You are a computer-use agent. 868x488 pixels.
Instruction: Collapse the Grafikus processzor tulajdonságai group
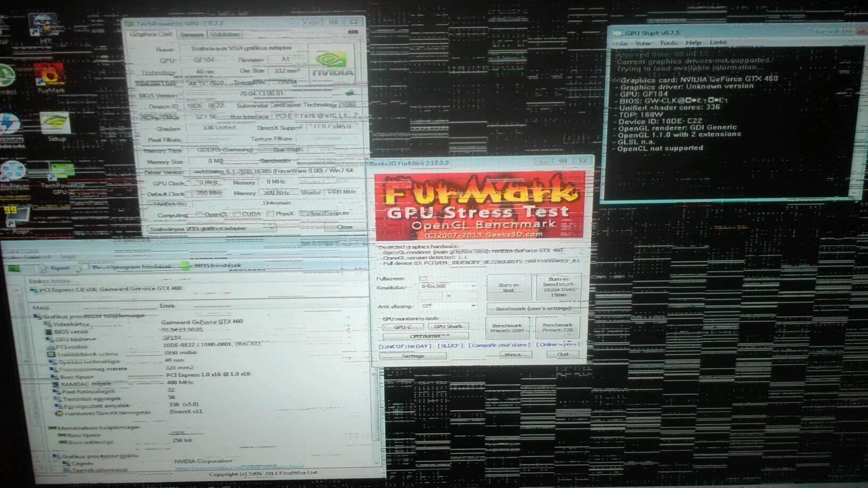[37, 316]
